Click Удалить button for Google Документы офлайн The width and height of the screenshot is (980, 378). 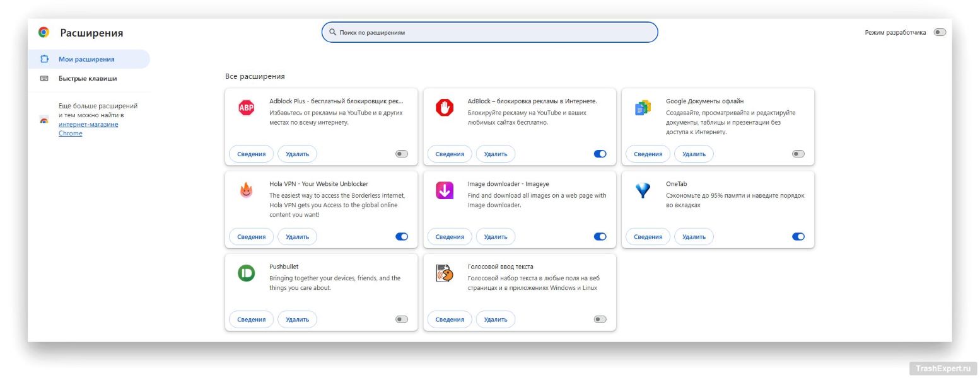pyautogui.click(x=694, y=154)
